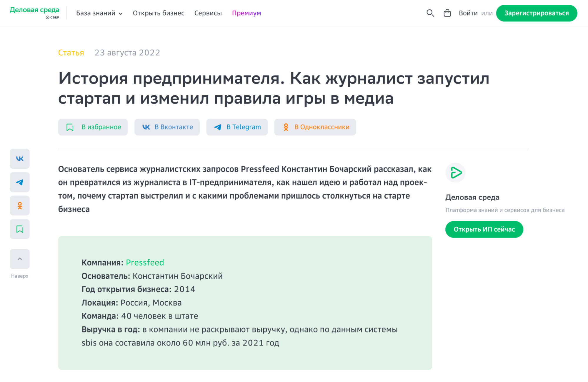Go to Сервисы menu item
This screenshot has width=588, height=382.
[208, 13]
